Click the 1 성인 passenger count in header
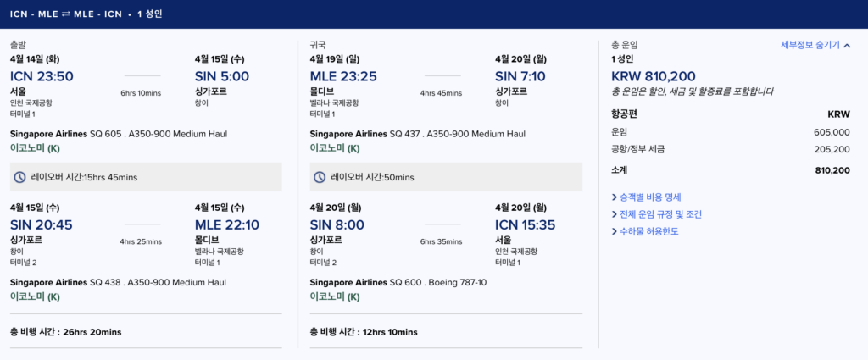 pos(149,14)
